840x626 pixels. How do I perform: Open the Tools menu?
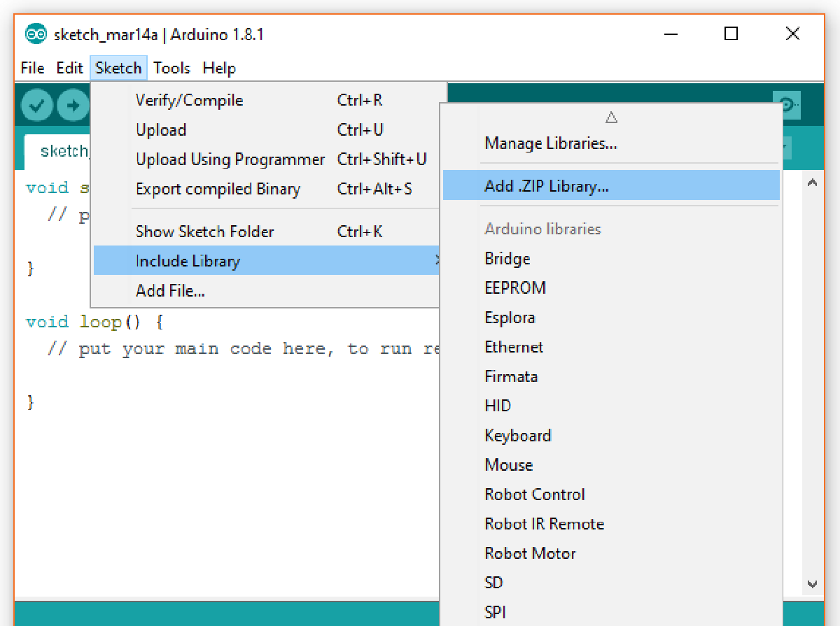coord(171,68)
